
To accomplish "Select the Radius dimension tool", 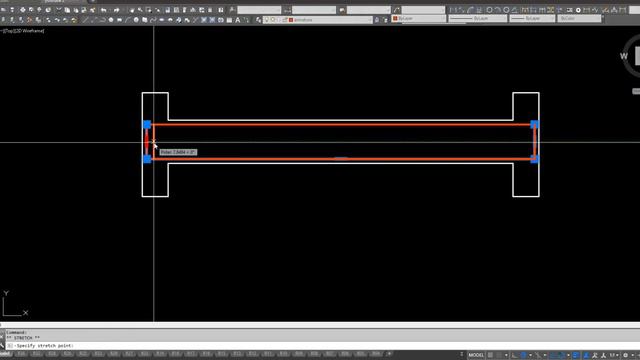I will 489,10.
